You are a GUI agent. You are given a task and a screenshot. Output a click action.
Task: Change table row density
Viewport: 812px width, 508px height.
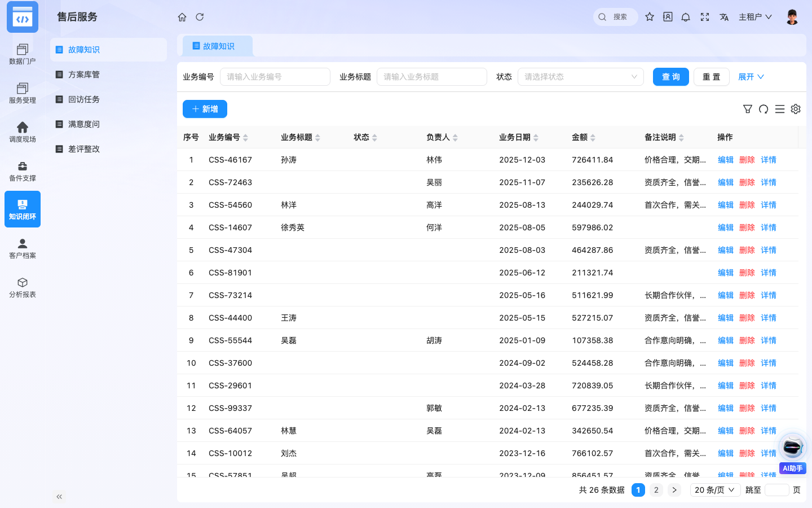[x=780, y=109]
